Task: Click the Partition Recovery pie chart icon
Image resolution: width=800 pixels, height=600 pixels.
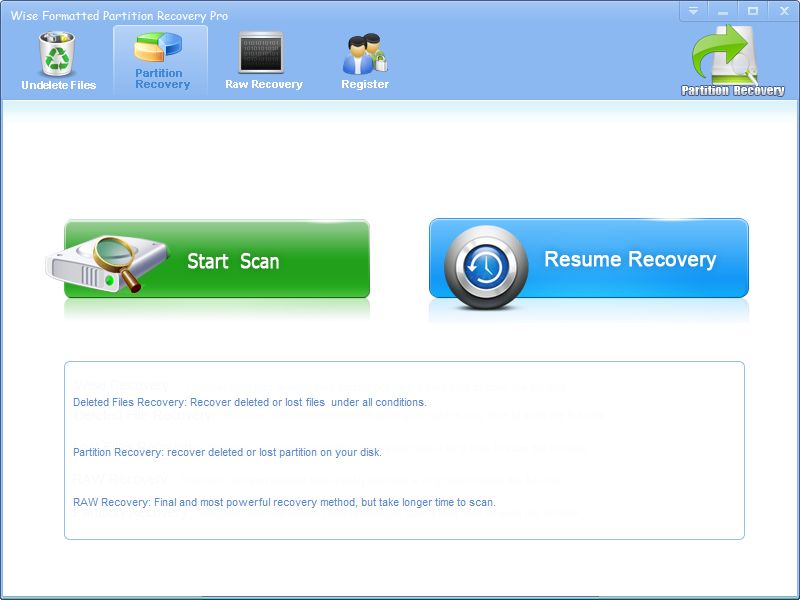Action: point(162,49)
